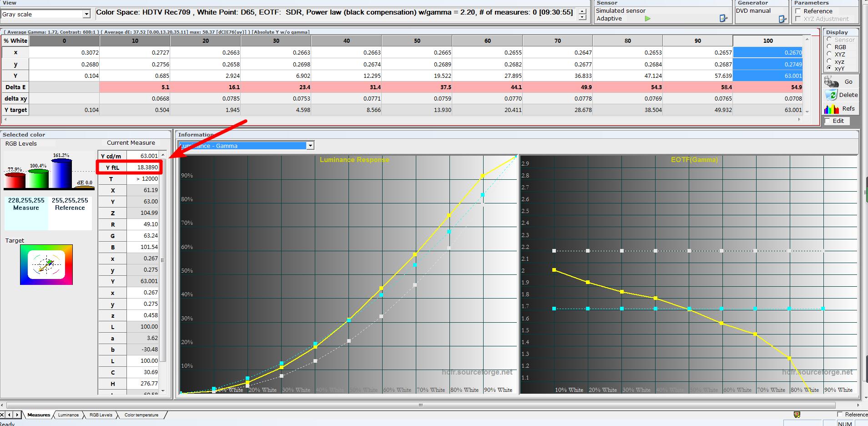Select the uppercase XYZ display option

point(829,54)
